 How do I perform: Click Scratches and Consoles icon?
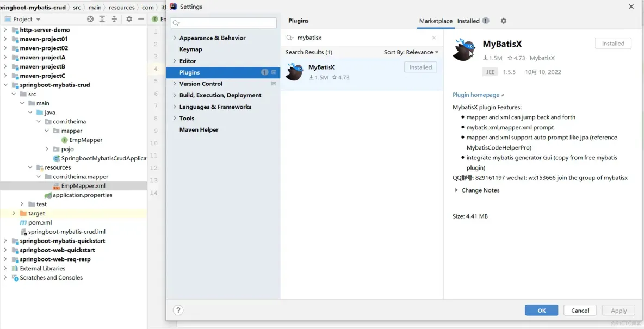point(15,278)
